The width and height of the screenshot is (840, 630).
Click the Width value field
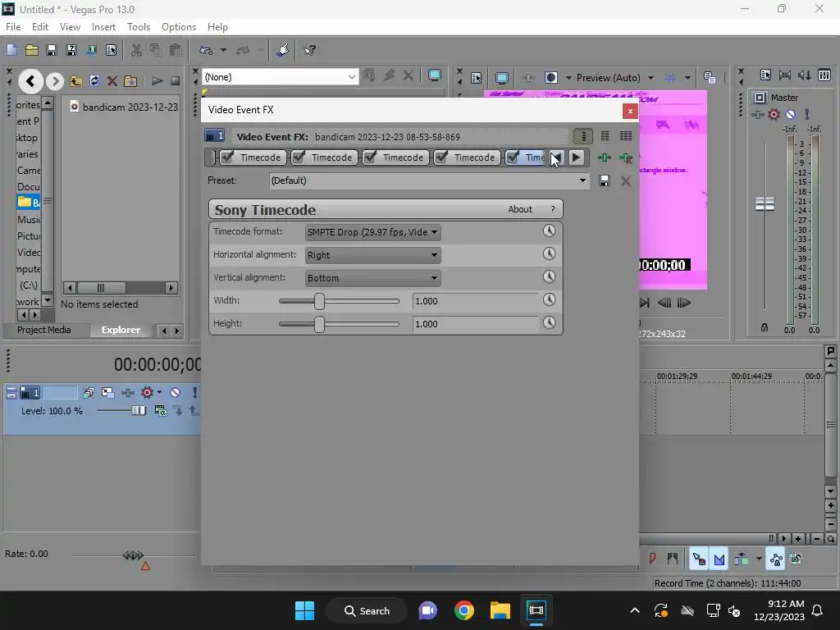pos(475,301)
